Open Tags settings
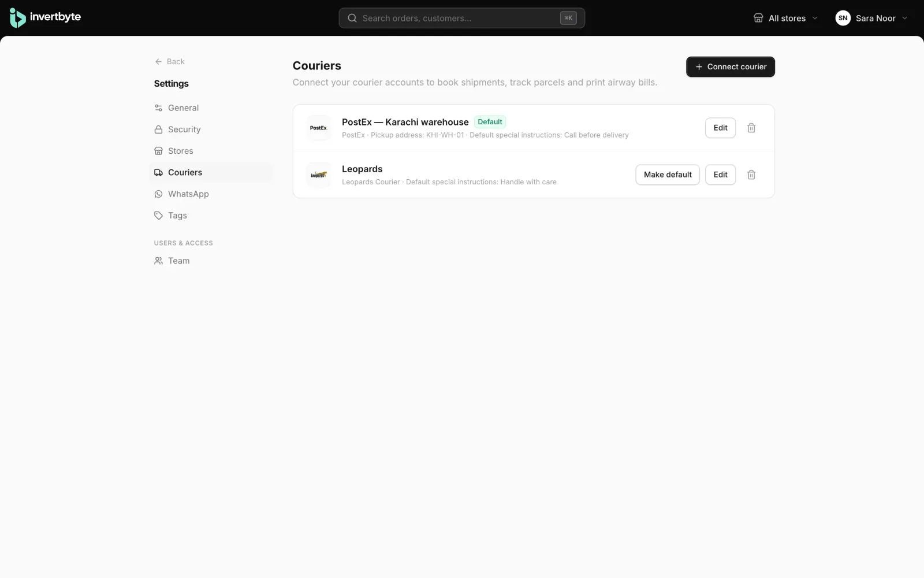The height and width of the screenshot is (578, 924). click(210, 216)
